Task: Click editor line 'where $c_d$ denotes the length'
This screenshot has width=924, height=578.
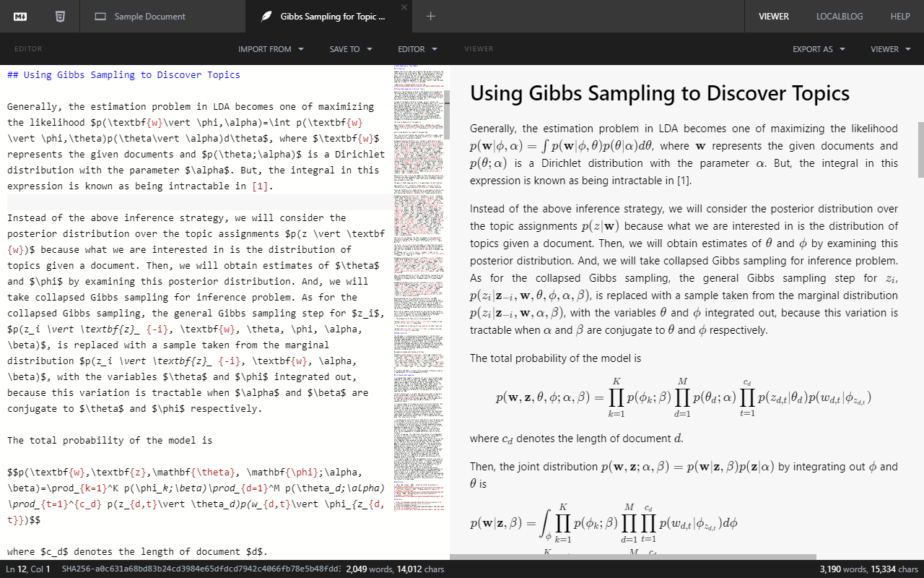Action: (137, 551)
